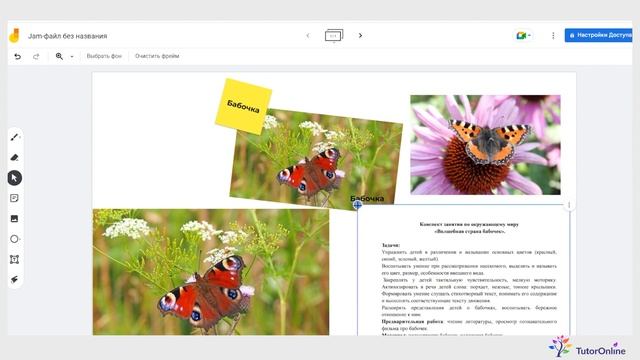Select the Text box tool

click(14, 260)
